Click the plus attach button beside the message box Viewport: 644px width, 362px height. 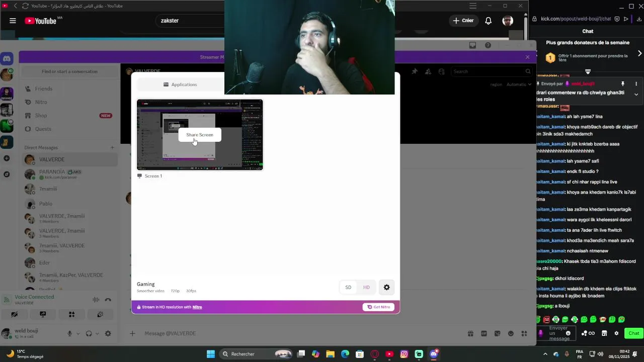point(132,333)
